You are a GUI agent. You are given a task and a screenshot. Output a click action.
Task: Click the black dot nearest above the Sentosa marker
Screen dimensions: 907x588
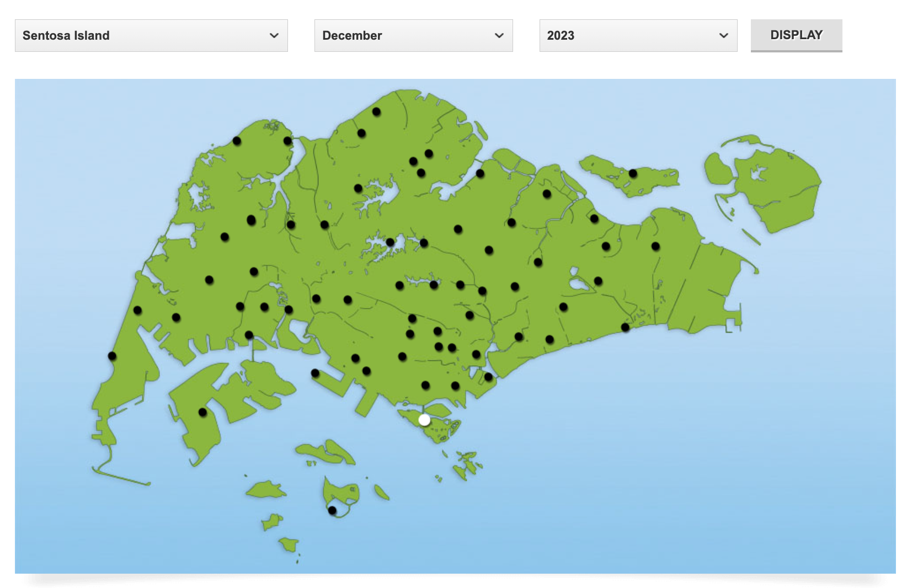[425, 385]
